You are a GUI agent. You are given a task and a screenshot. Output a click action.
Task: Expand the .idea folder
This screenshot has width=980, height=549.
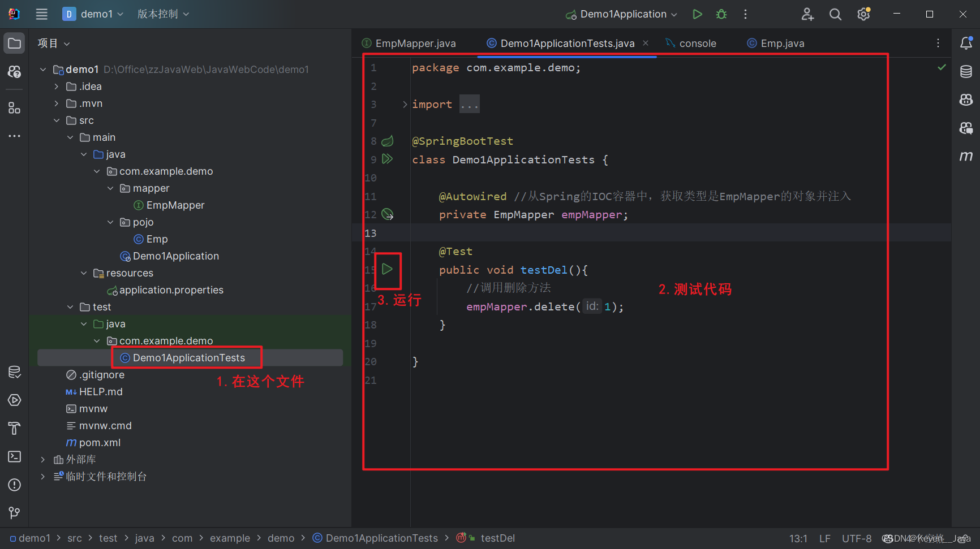pos(56,87)
